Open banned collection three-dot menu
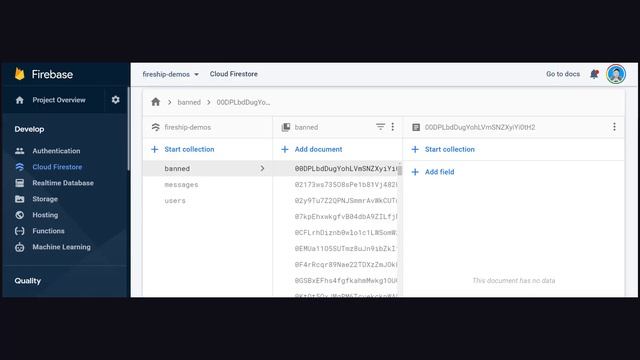The image size is (640, 360). [x=393, y=127]
